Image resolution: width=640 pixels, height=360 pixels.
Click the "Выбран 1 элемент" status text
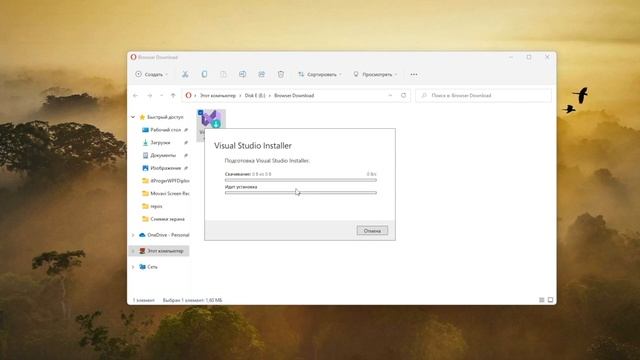coord(192,300)
